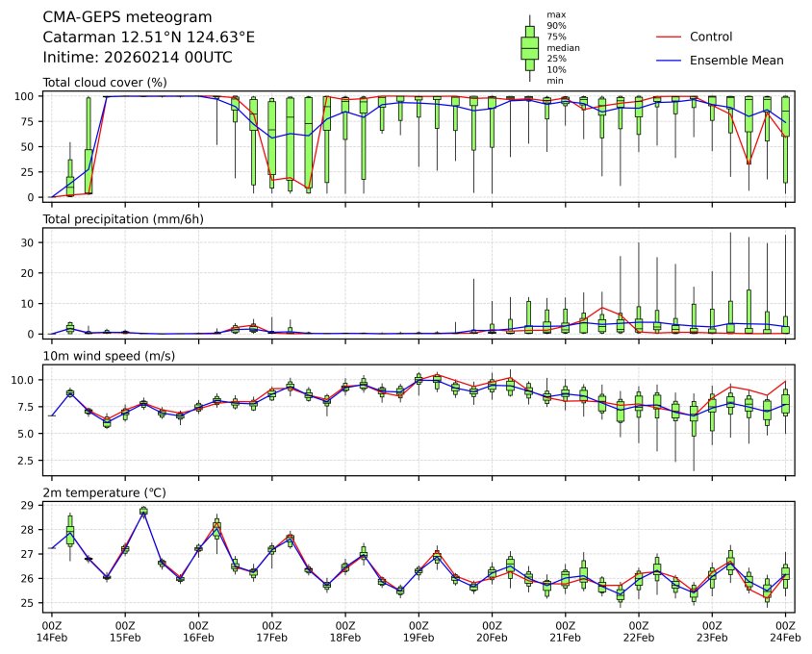Screen dimensions: 812x654
Task: Click the 30 tick on precipitation axis
Action: pyautogui.click(x=31, y=242)
